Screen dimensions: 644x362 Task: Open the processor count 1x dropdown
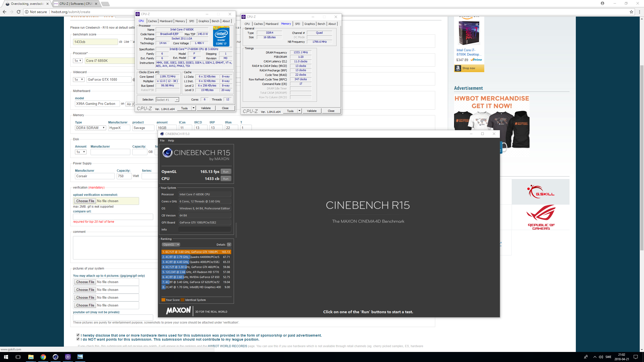78,61
